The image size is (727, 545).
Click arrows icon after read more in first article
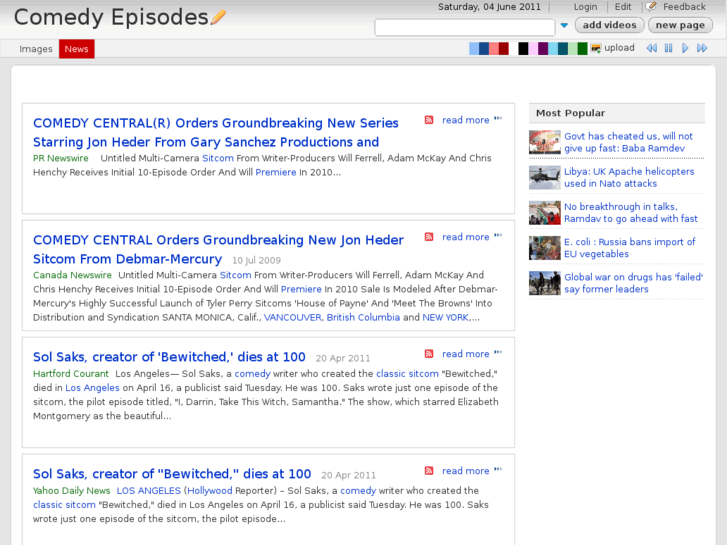click(x=498, y=119)
